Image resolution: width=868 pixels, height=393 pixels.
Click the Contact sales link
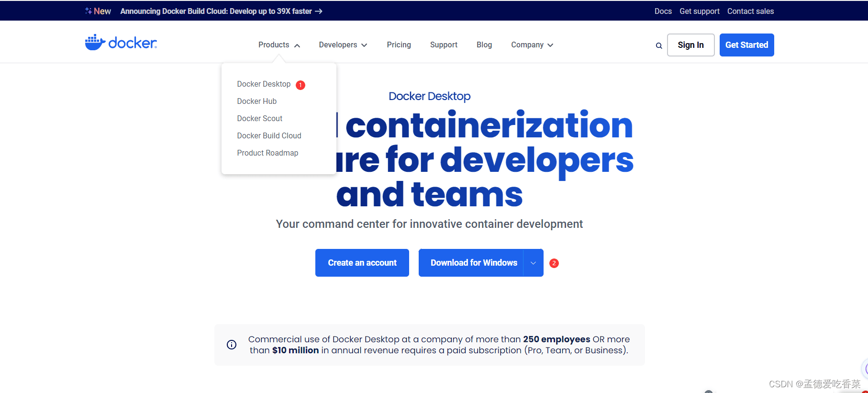tap(751, 11)
